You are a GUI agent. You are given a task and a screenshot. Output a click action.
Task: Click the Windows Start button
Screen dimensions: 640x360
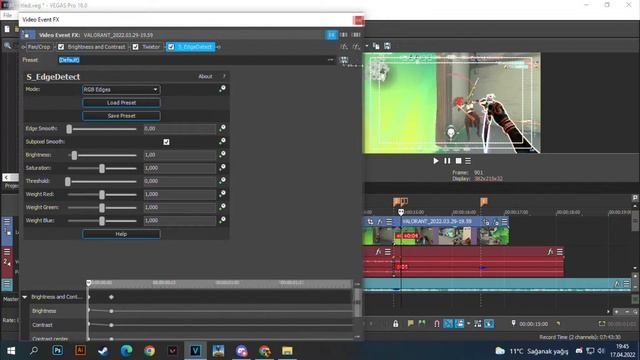11,351
